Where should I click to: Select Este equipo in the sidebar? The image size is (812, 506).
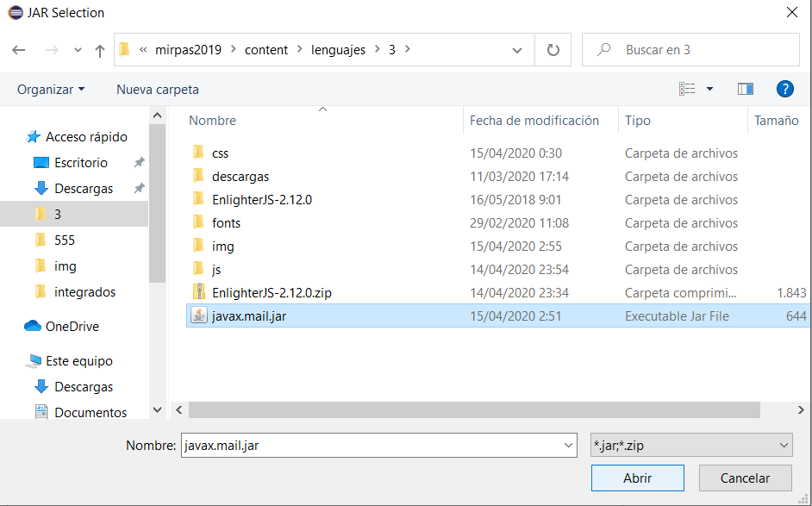[78, 361]
